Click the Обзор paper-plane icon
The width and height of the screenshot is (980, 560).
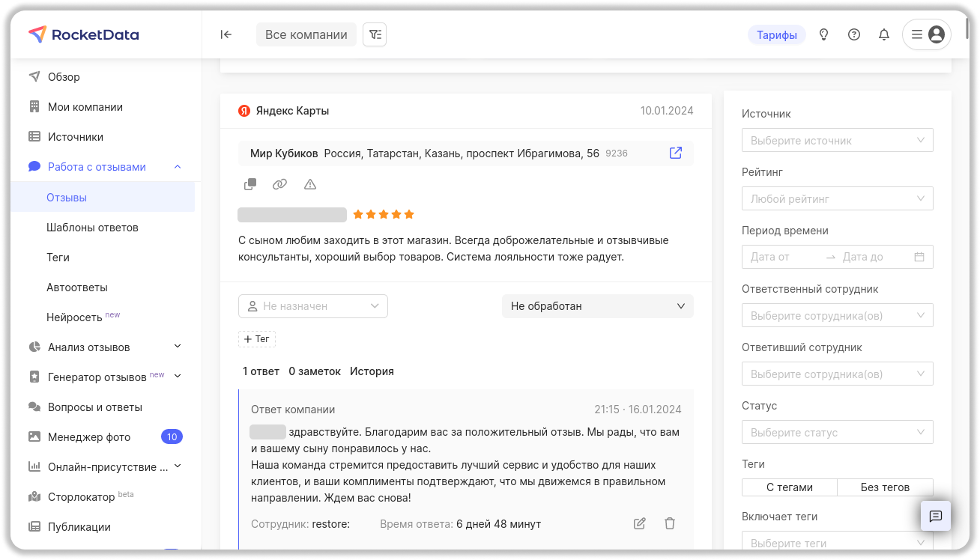tap(34, 76)
